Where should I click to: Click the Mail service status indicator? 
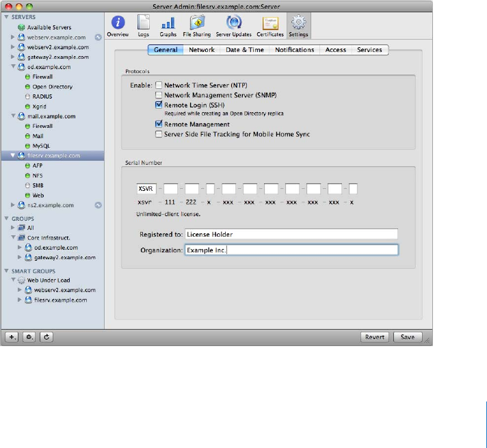point(27,136)
